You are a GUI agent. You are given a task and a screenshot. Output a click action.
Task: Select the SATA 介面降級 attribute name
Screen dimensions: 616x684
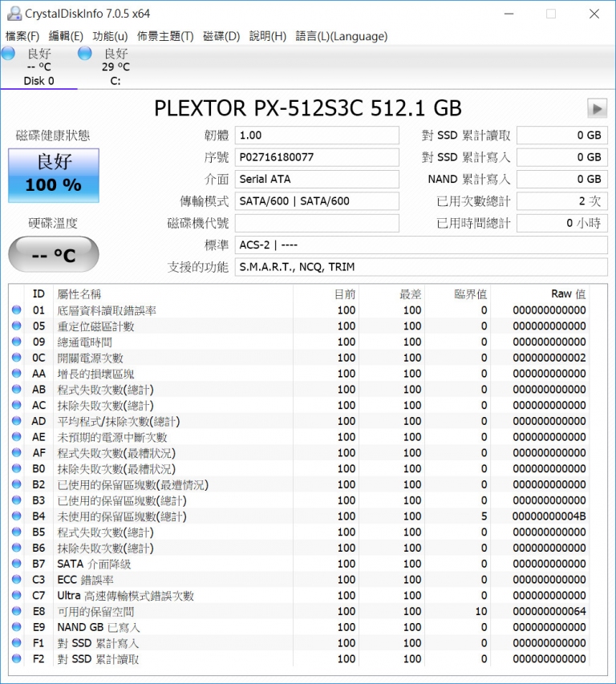[94, 564]
